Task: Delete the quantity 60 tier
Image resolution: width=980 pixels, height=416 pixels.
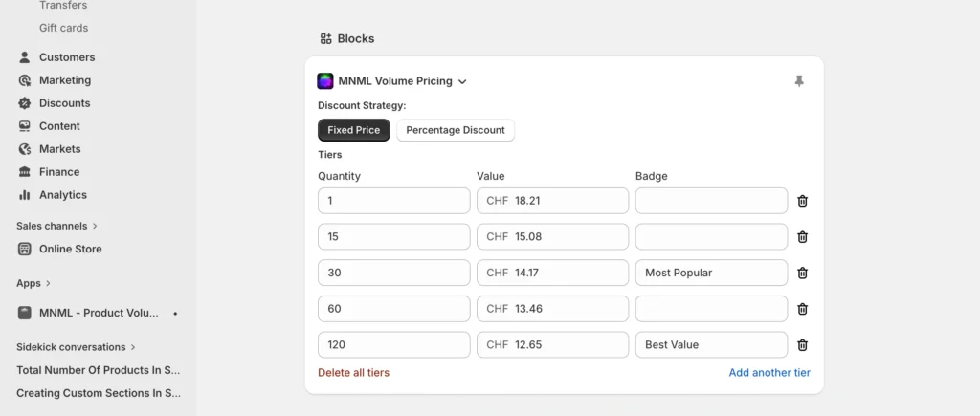Action: [803, 309]
